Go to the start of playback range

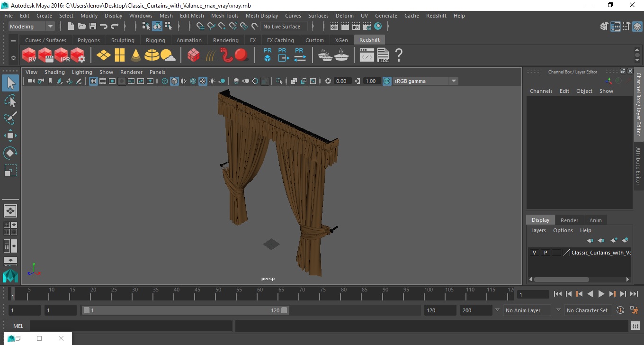(558, 294)
